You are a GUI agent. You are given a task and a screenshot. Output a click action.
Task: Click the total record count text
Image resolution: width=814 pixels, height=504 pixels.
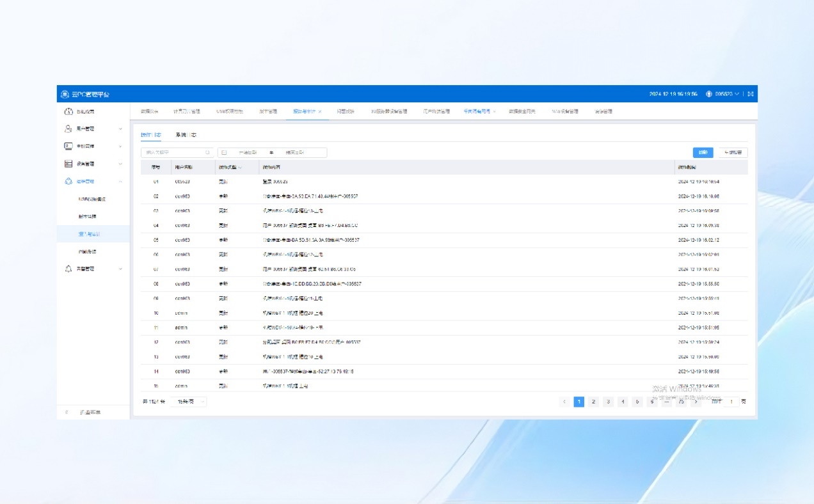pyautogui.click(x=153, y=402)
